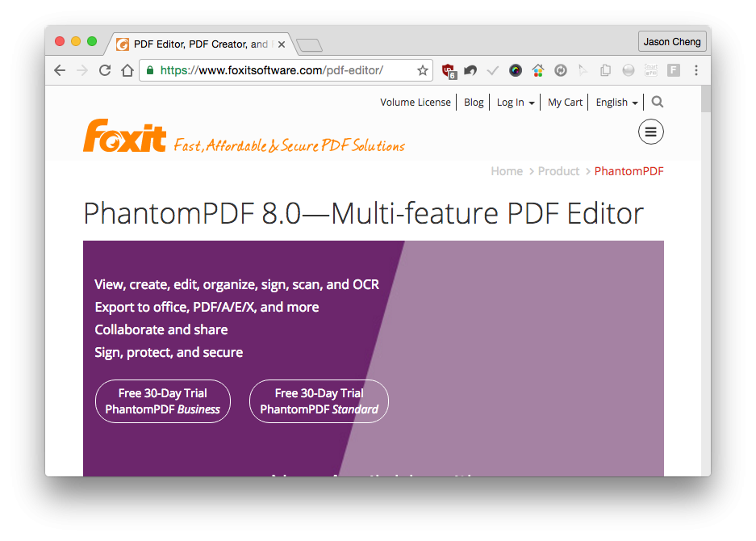Click the curved back-arrow extension icon
Viewport: 756px width, 541px height.
pos(470,70)
